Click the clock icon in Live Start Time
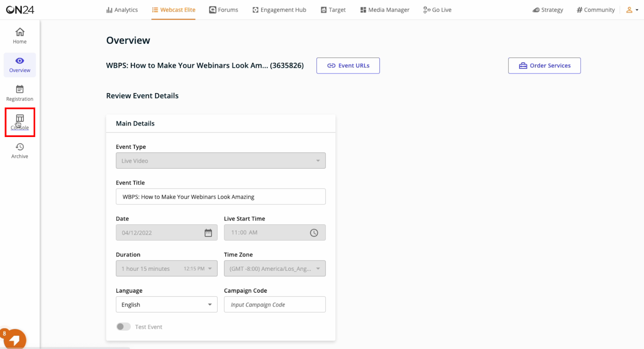Screen dimensions: 644x349 click(x=314, y=233)
